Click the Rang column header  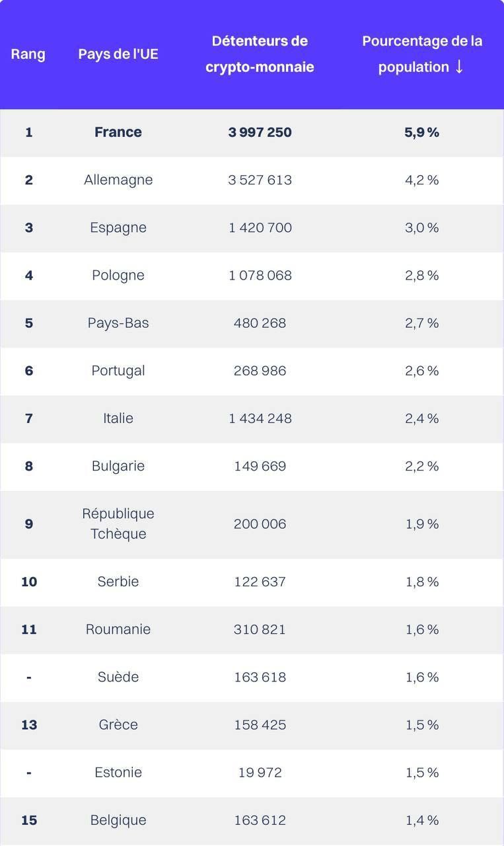tap(28, 54)
